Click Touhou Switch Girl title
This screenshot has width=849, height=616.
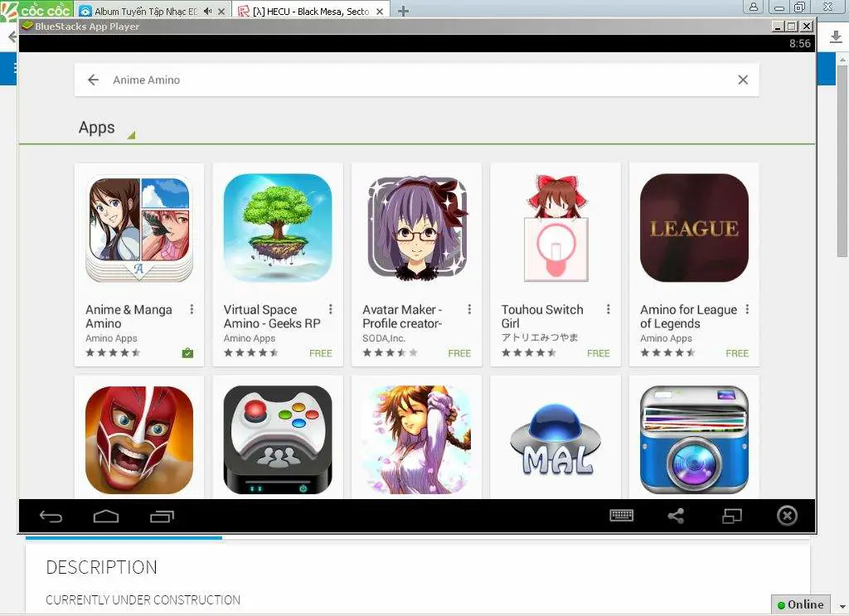(542, 316)
